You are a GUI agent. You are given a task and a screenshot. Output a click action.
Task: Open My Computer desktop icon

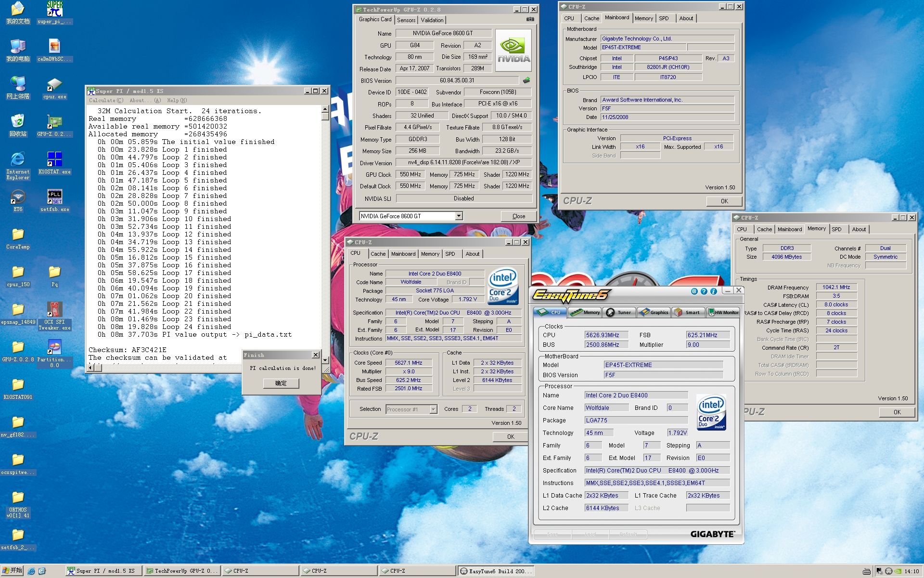coord(18,50)
